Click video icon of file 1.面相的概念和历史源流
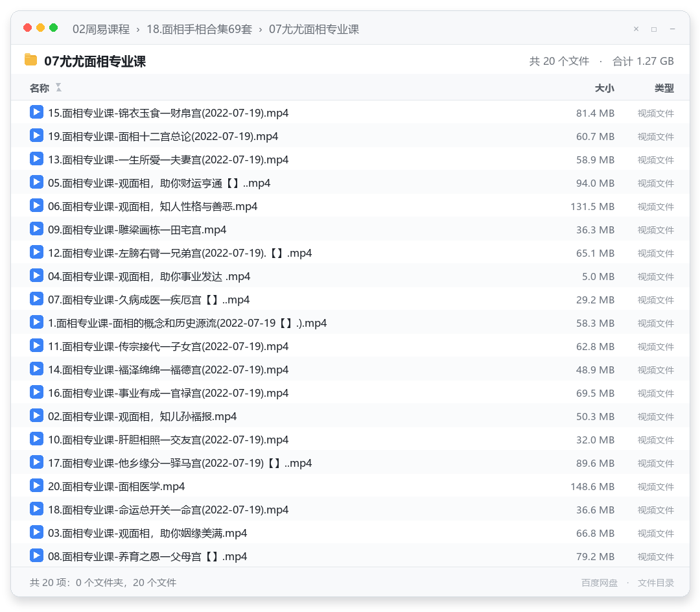The width and height of the screenshot is (700, 612). click(36, 322)
